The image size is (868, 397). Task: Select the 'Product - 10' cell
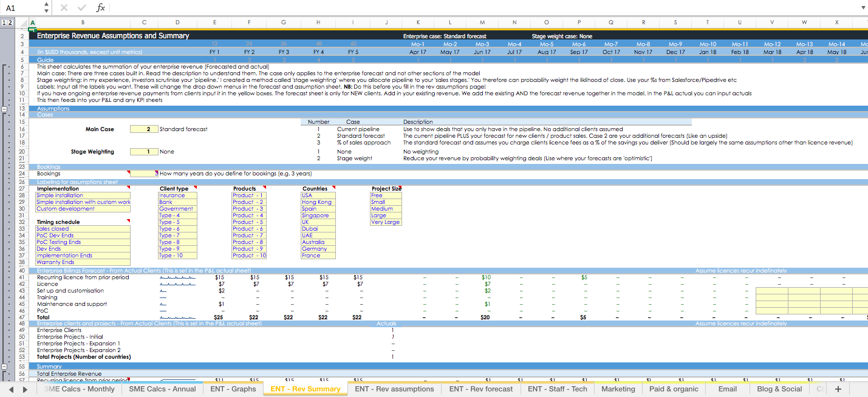pyautogui.click(x=249, y=256)
